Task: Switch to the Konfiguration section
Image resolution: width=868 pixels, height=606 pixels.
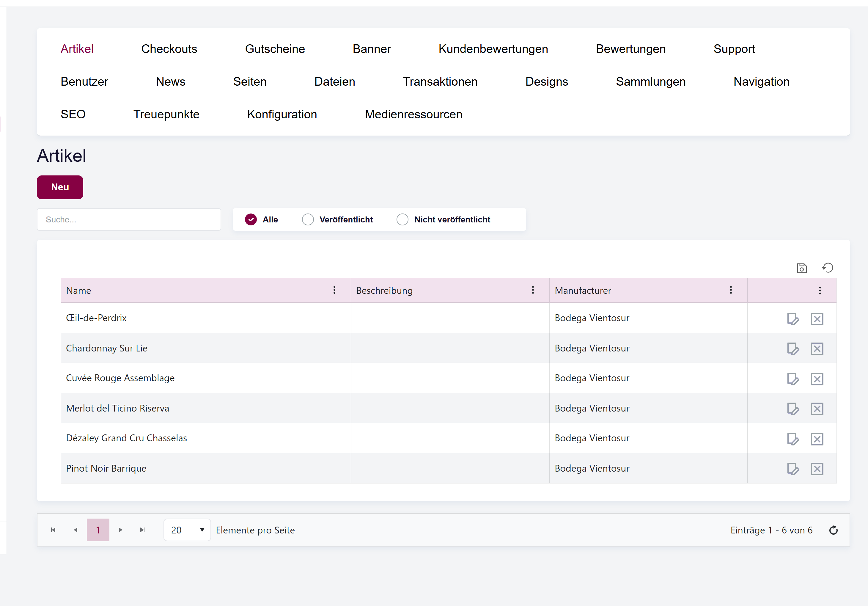Action: point(282,114)
